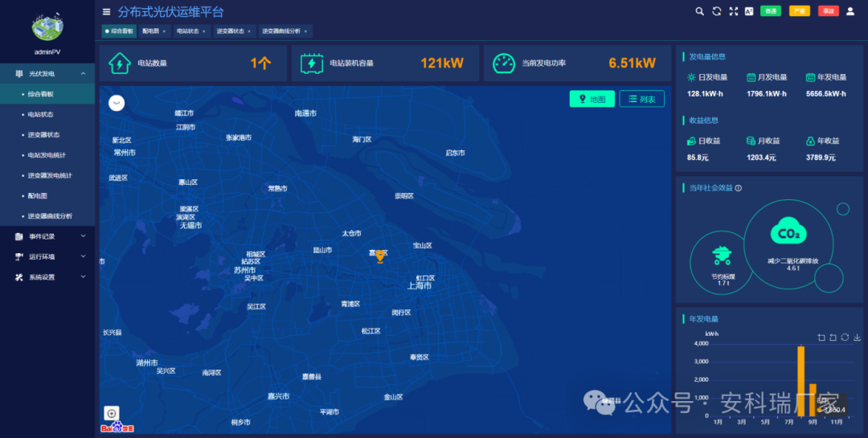This screenshot has height=438, width=868.
Task: Click the tallest orange bar in chart
Action: (801, 381)
